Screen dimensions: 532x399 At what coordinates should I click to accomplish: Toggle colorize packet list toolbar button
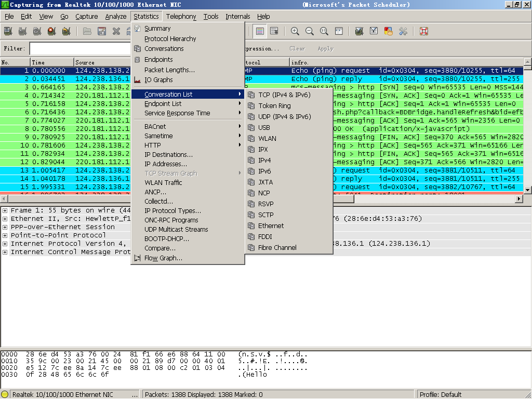260,31
